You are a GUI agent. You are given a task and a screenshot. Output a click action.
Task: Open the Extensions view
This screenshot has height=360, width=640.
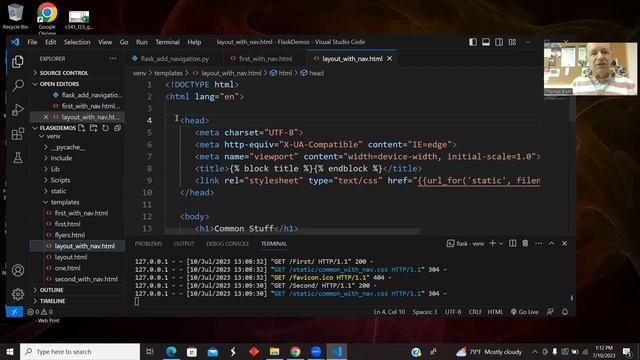[18, 133]
